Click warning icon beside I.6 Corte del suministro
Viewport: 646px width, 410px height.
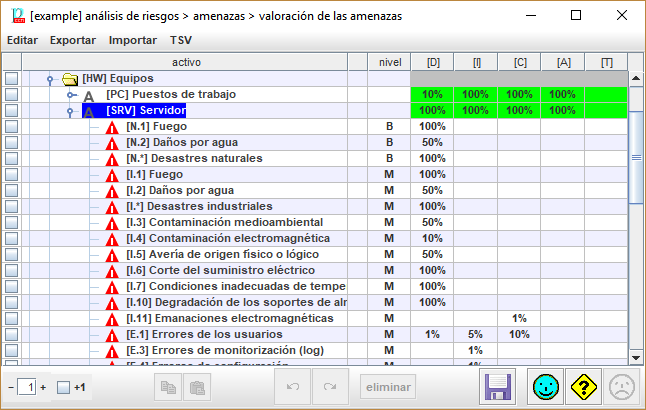tap(113, 271)
